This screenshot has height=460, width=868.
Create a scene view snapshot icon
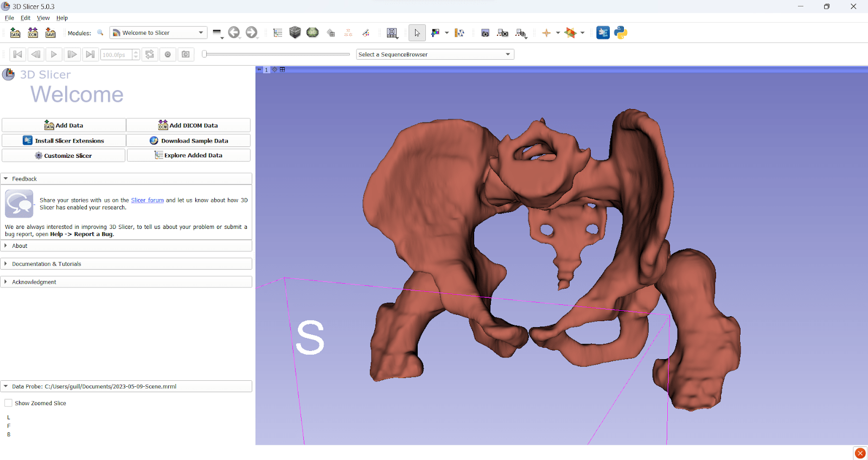click(503, 33)
